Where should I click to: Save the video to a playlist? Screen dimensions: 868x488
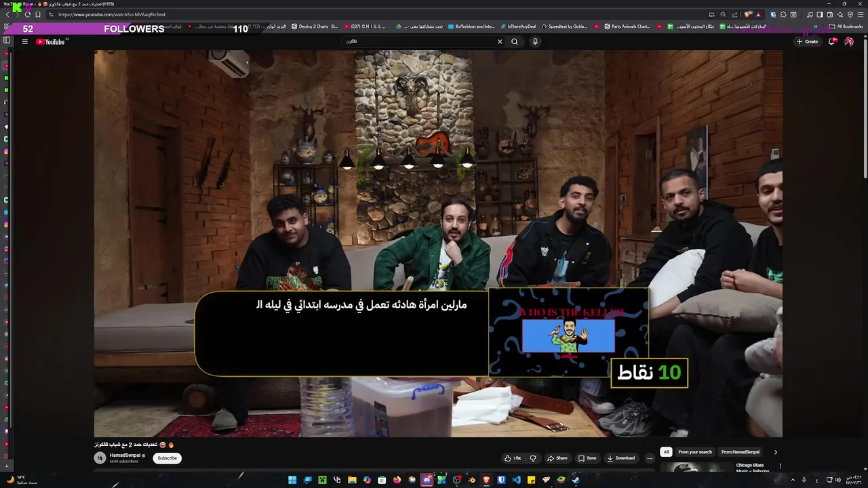point(587,458)
